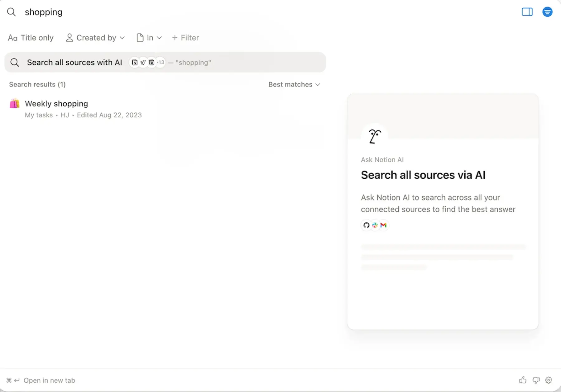
Task: Click the Notion source icon in the AI search row
Action: pyautogui.click(x=135, y=62)
